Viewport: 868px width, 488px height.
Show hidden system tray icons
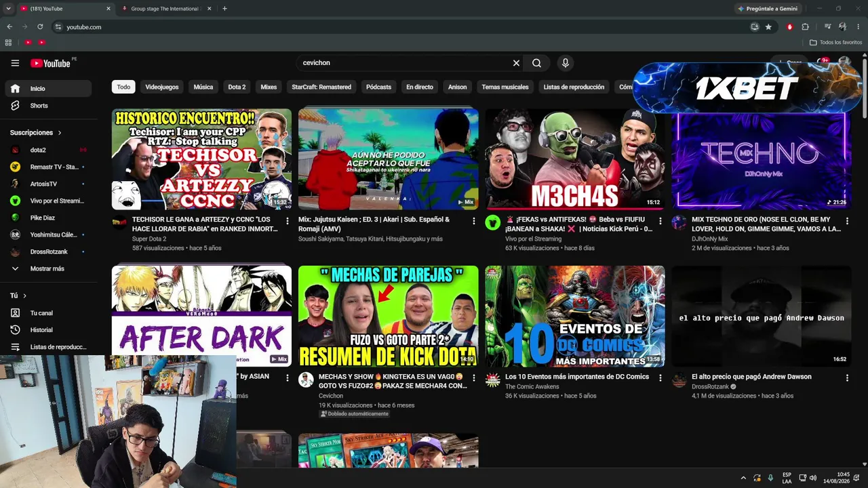click(x=743, y=478)
